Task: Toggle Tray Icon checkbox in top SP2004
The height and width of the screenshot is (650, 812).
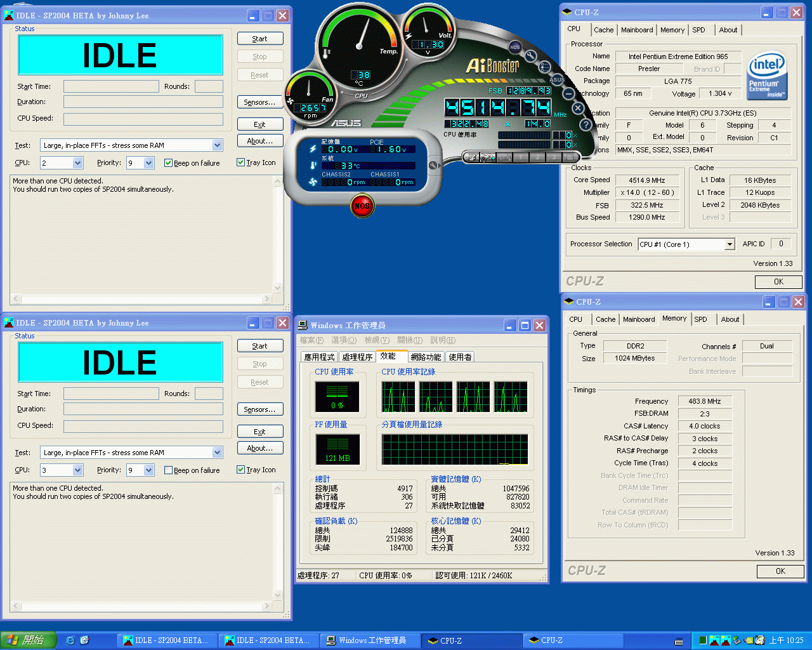Action: coord(240,162)
